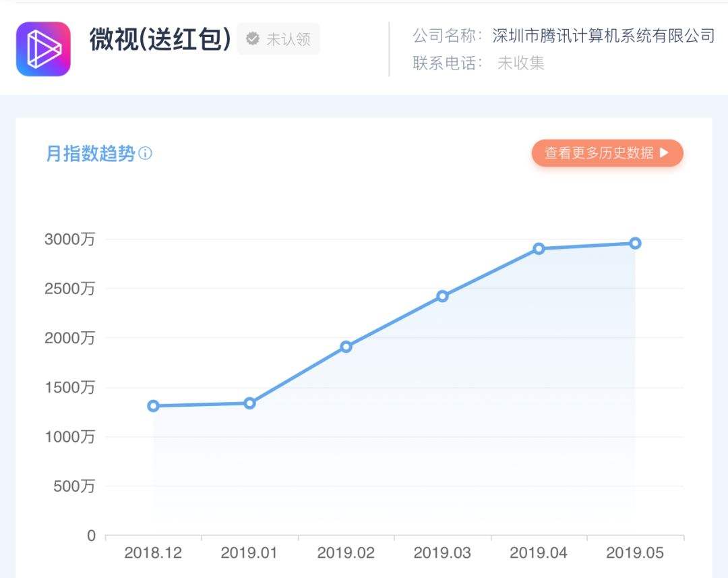
Task: Select the 2019.01 data point on chart
Action: (249, 403)
